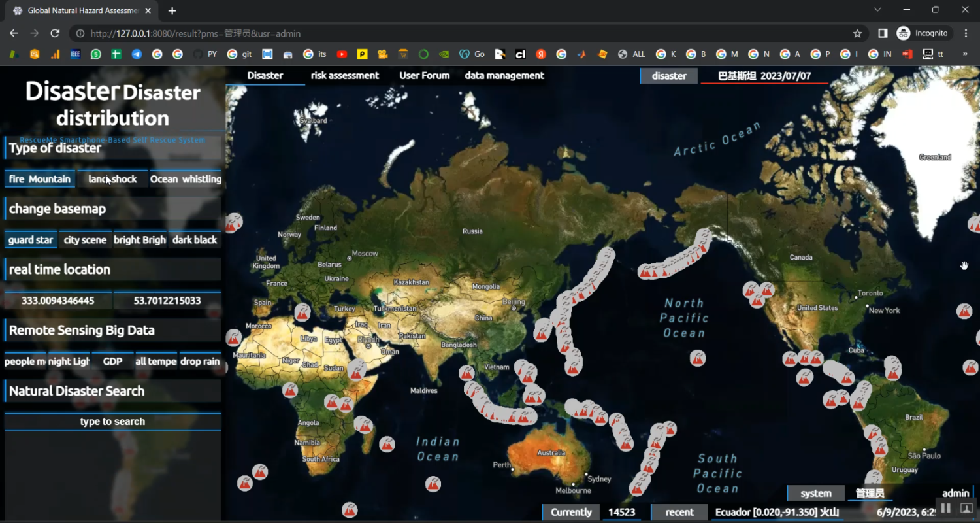980x523 pixels.
Task: Click the volcano marker near Spain in the Mediterranean
Action: pyautogui.click(x=302, y=312)
